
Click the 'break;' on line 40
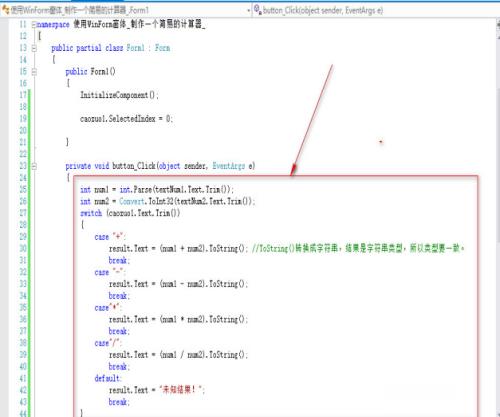pos(119,366)
